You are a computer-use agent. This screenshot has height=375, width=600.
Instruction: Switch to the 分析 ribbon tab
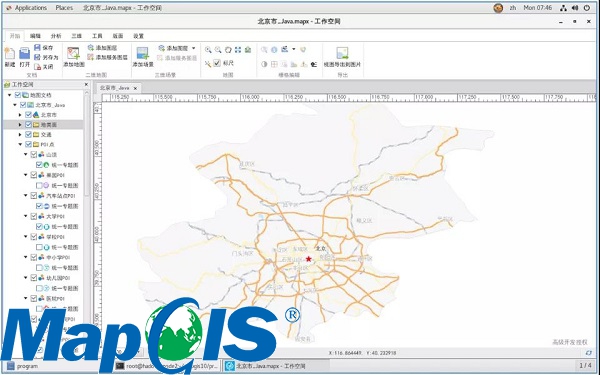click(56, 36)
